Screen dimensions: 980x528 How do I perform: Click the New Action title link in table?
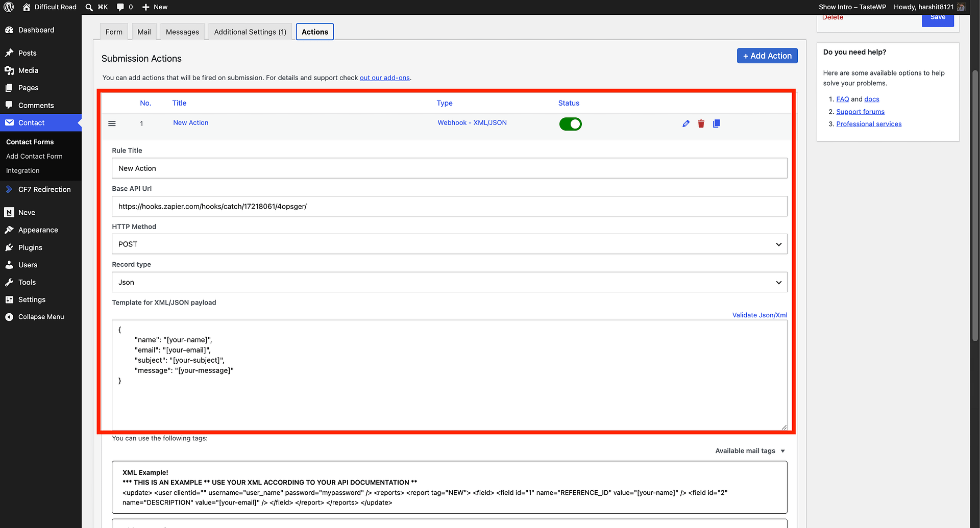click(190, 122)
